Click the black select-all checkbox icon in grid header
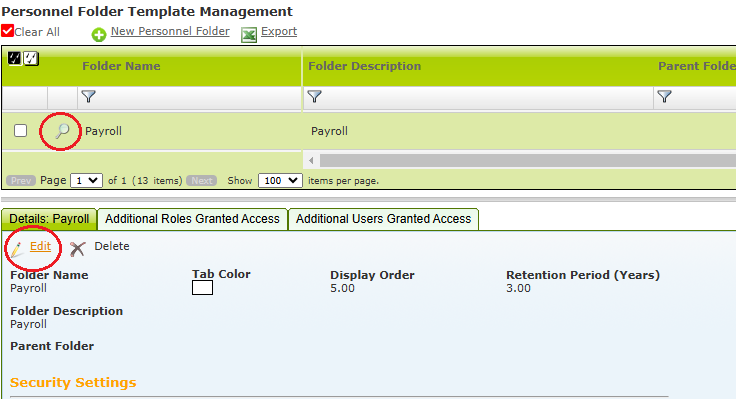This screenshot has height=399, width=736. pos(15,58)
